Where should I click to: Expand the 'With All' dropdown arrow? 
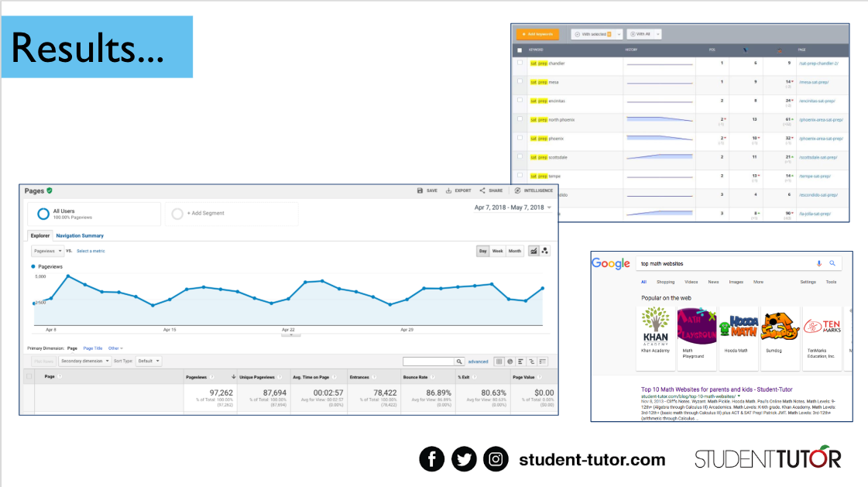657,34
